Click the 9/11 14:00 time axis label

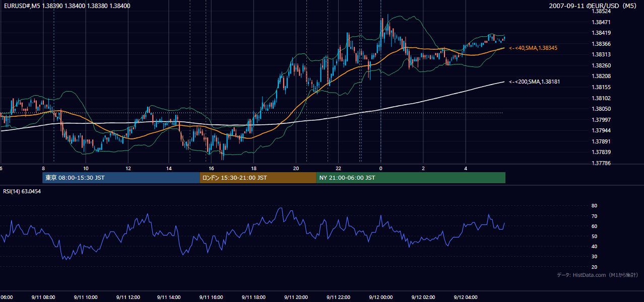[169, 297]
